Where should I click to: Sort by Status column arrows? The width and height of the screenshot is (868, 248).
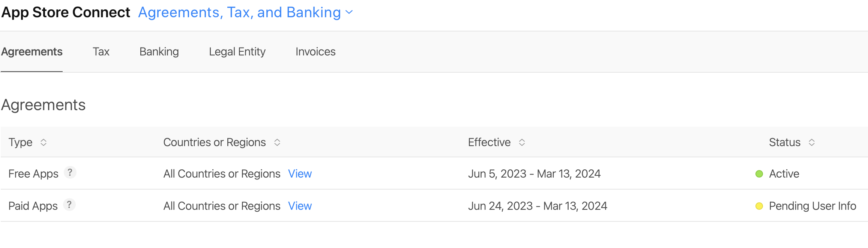(x=812, y=142)
